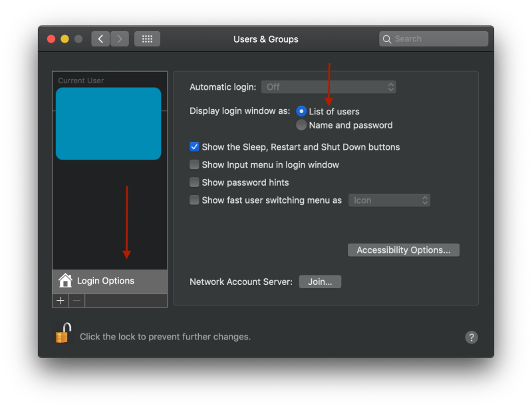Join a Network Account Server
The image size is (532, 408).
[320, 282]
